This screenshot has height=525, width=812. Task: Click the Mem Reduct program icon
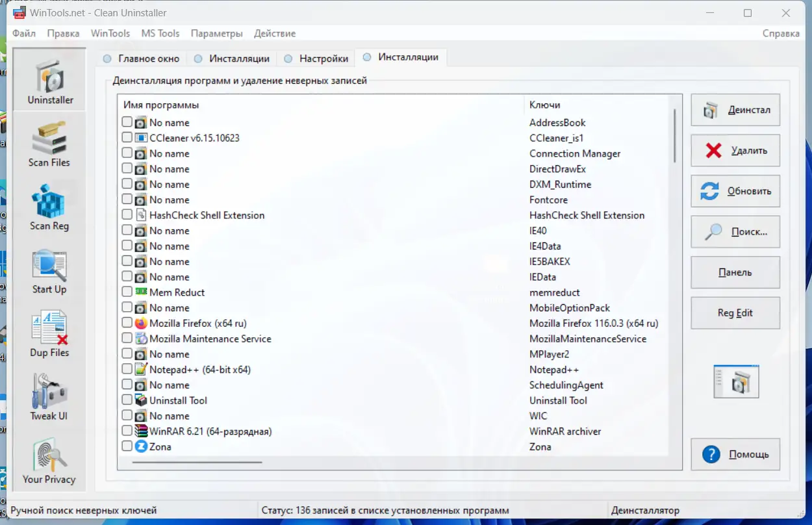pyautogui.click(x=141, y=292)
